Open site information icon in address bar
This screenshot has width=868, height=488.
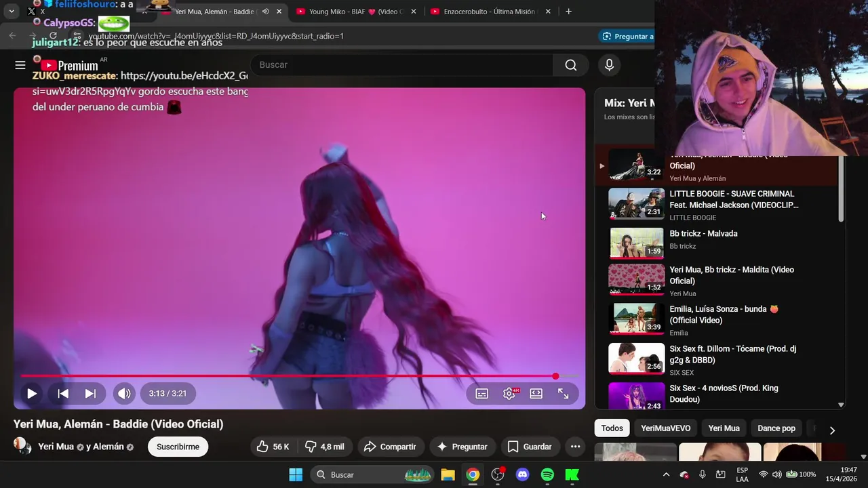tap(78, 36)
